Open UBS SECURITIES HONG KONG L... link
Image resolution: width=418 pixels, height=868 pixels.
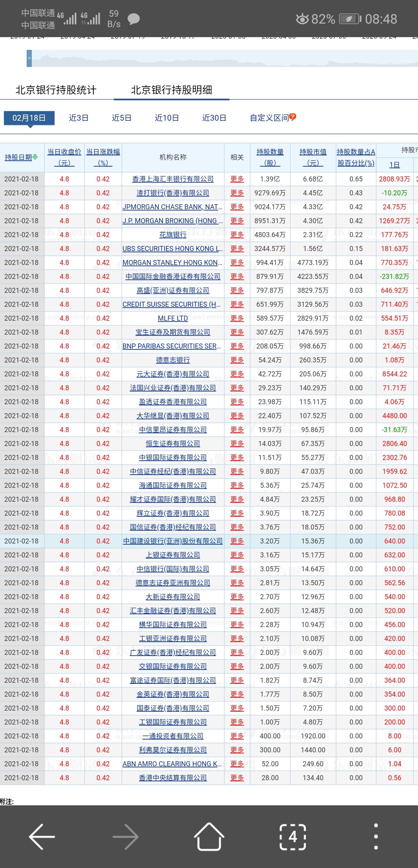coord(173,249)
